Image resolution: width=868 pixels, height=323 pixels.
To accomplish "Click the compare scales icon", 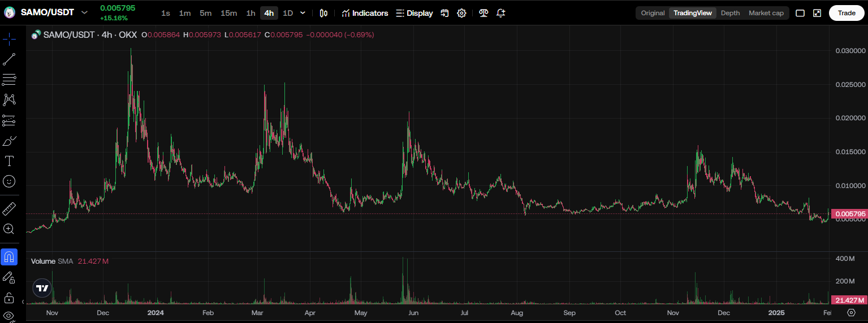I will (483, 13).
